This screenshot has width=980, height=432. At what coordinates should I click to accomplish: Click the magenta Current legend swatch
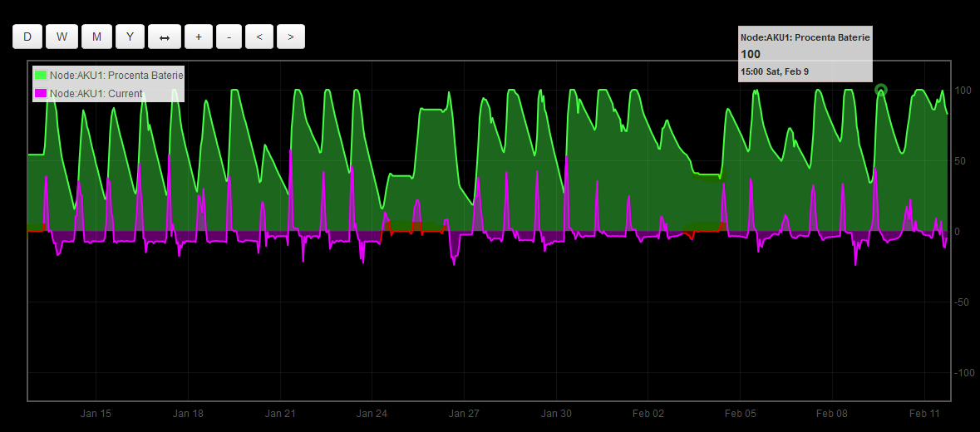(40, 94)
